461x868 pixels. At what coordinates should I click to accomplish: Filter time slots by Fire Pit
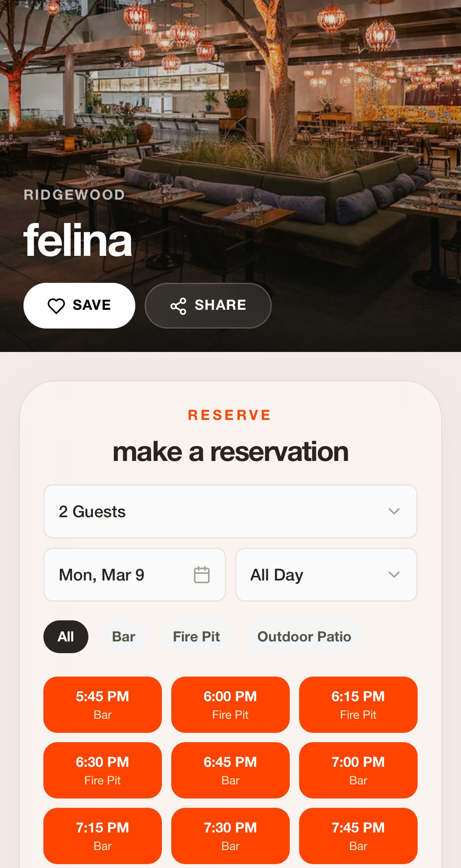(196, 637)
